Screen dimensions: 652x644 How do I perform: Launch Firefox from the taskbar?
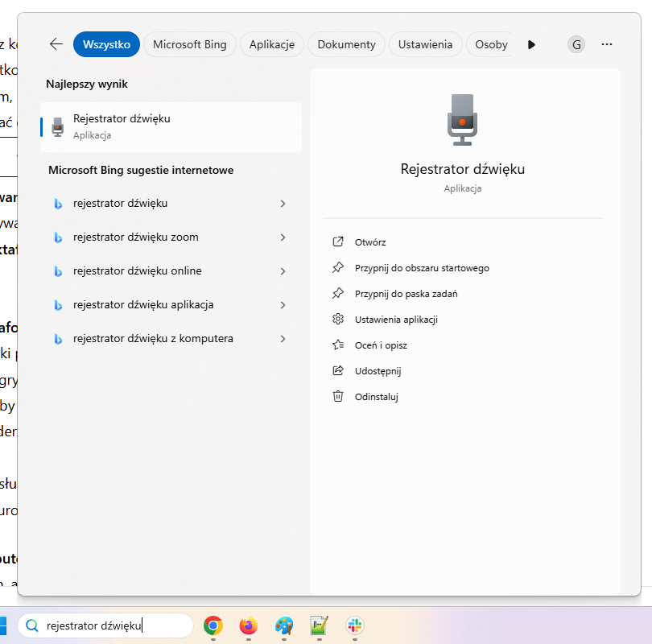[x=249, y=625]
